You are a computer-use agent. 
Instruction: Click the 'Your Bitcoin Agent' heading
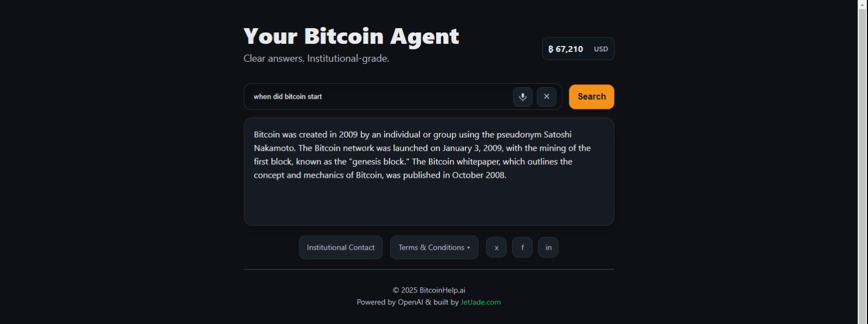pyautogui.click(x=350, y=35)
